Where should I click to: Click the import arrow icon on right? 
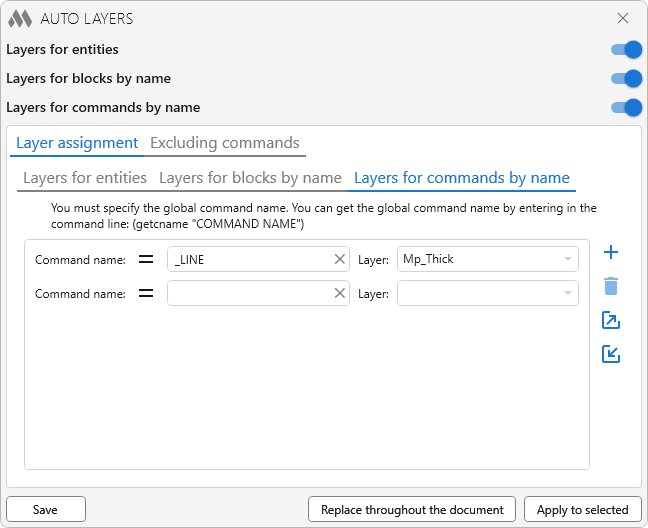(611, 354)
